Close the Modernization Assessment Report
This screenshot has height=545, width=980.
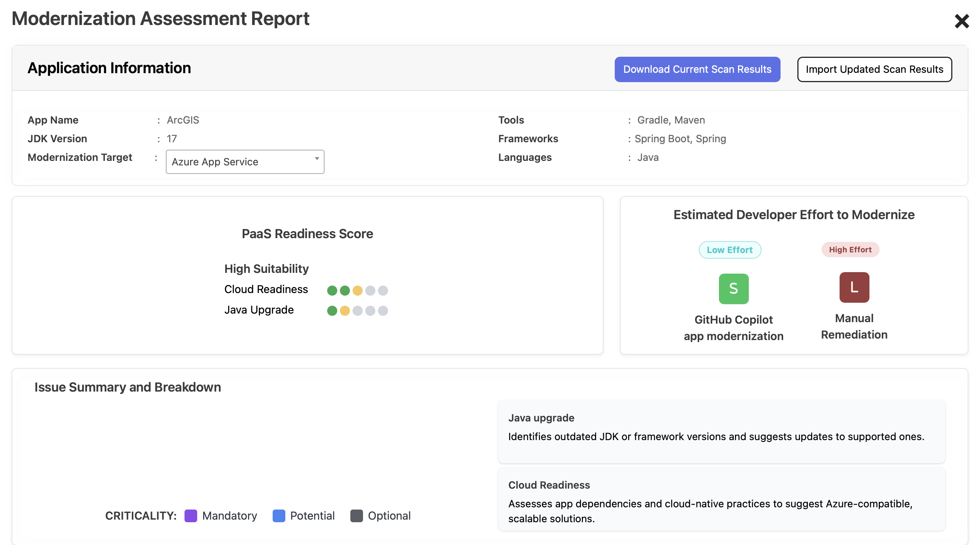pyautogui.click(x=962, y=22)
